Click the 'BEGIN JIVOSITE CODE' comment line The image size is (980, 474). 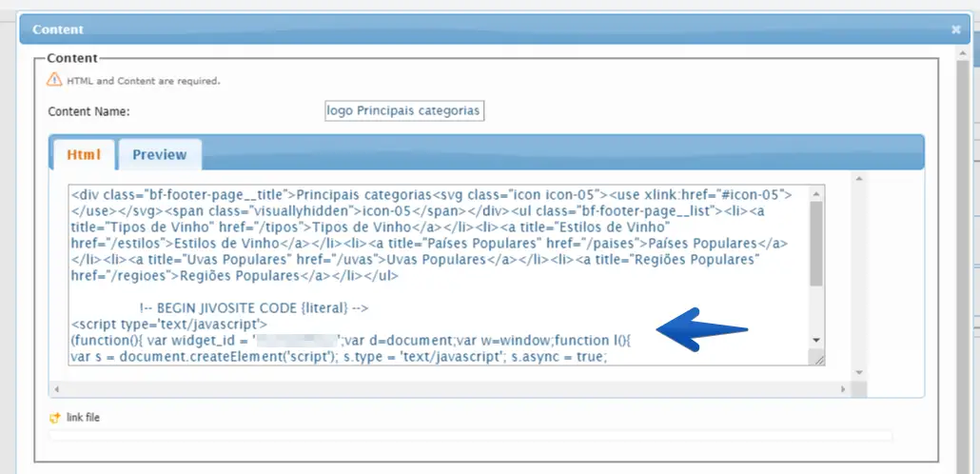click(254, 308)
